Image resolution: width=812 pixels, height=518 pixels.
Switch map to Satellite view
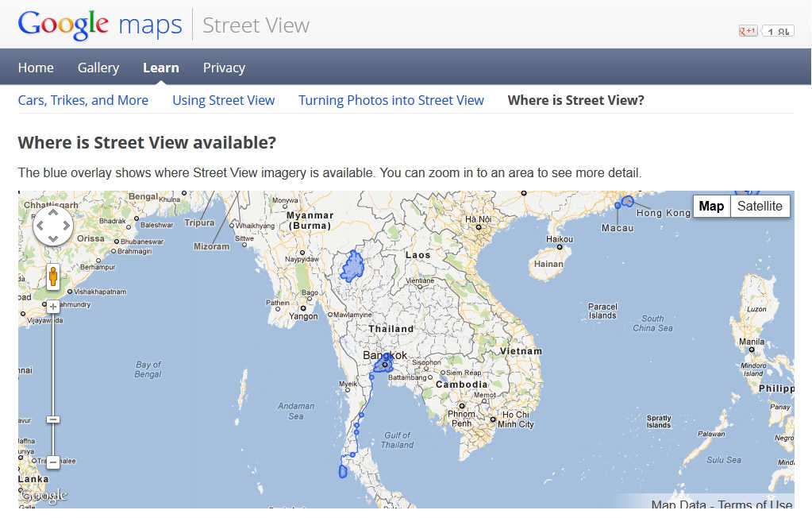pyautogui.click(x=760, y=207)
